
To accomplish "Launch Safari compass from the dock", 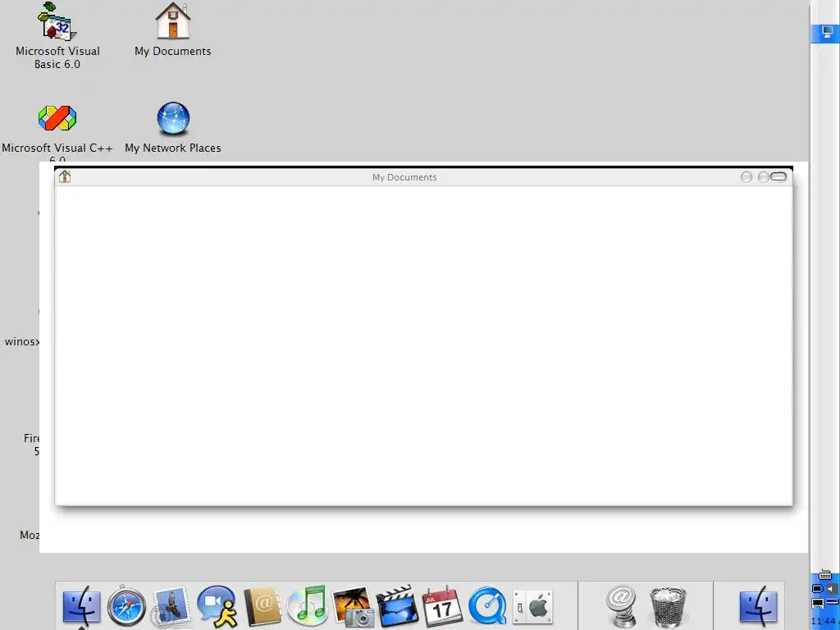I will click(126, 606).
